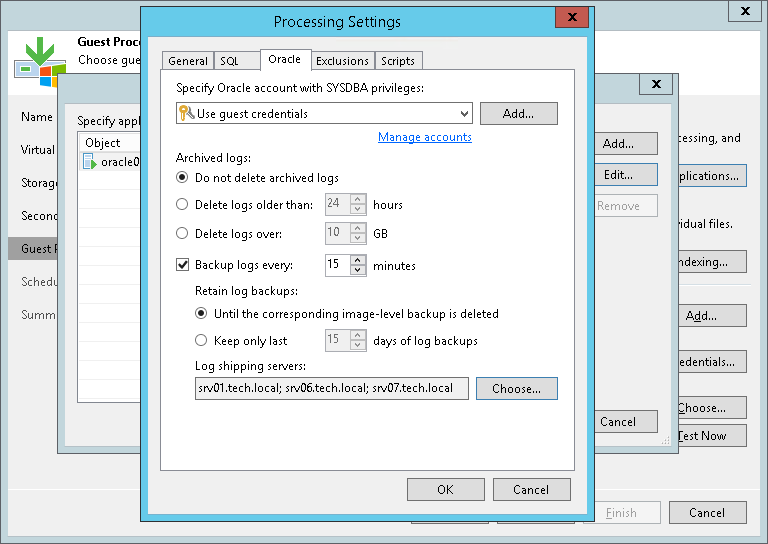768x544 pixels.
Task: Click Add next to Oracle account dropdown
Action: (518, 113)
